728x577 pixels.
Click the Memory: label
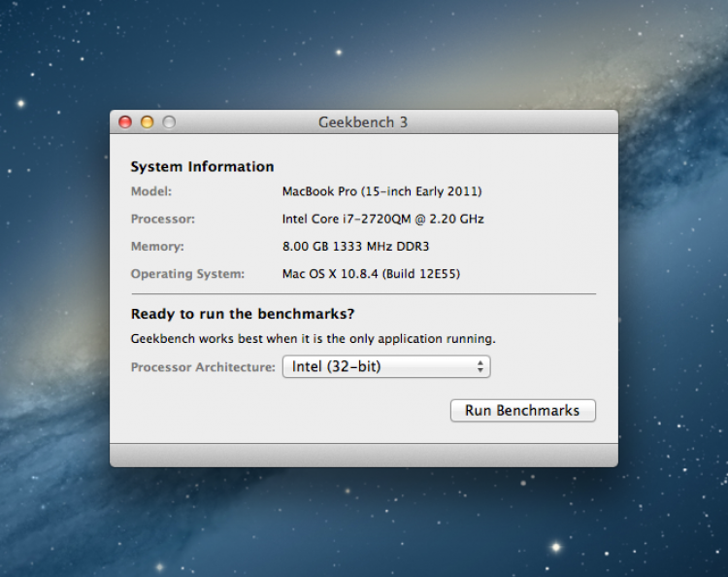click(157, 246)
